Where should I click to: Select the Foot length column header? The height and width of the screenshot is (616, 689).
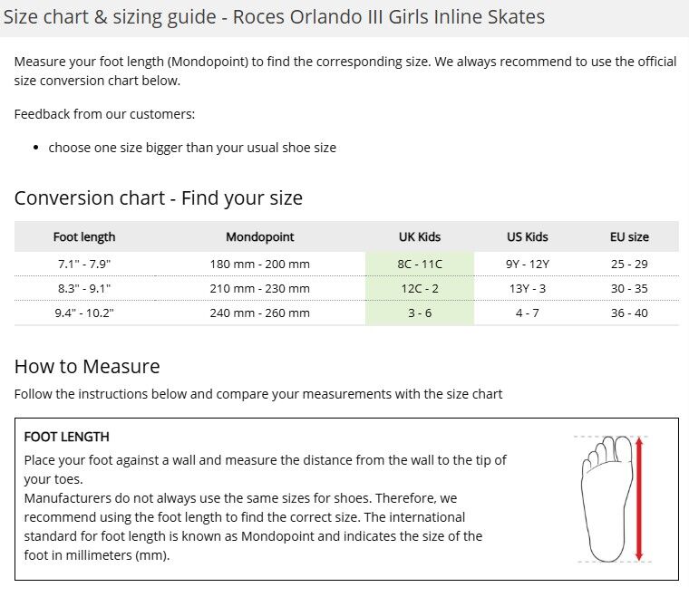(84, 236)
